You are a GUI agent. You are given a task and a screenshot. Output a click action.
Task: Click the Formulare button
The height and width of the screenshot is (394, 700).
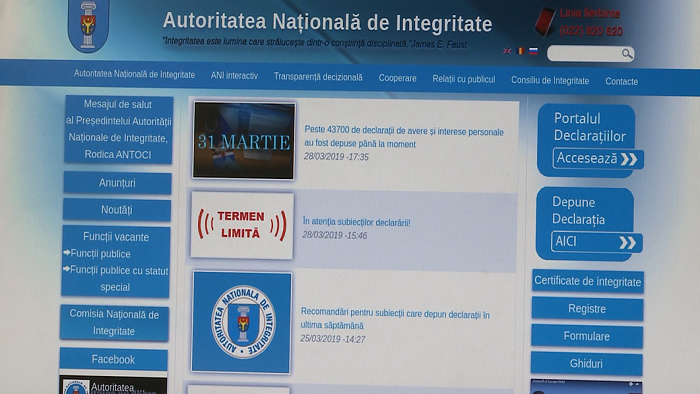coord(587,336)
